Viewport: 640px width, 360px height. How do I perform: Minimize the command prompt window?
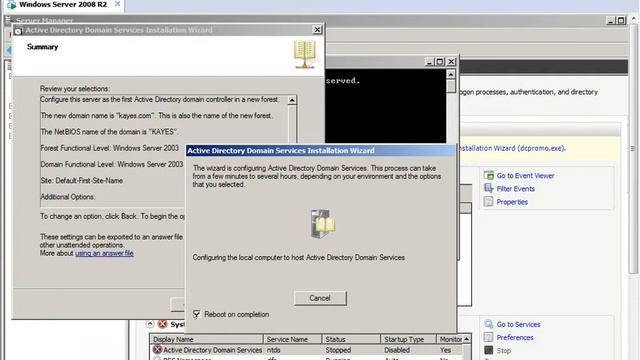coord(429,62)
